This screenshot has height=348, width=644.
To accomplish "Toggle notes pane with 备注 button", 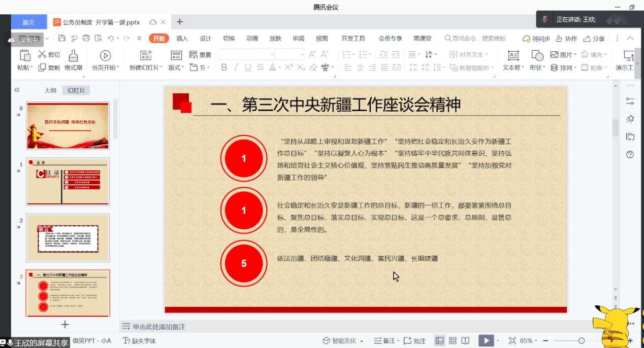I will [385, 341].
